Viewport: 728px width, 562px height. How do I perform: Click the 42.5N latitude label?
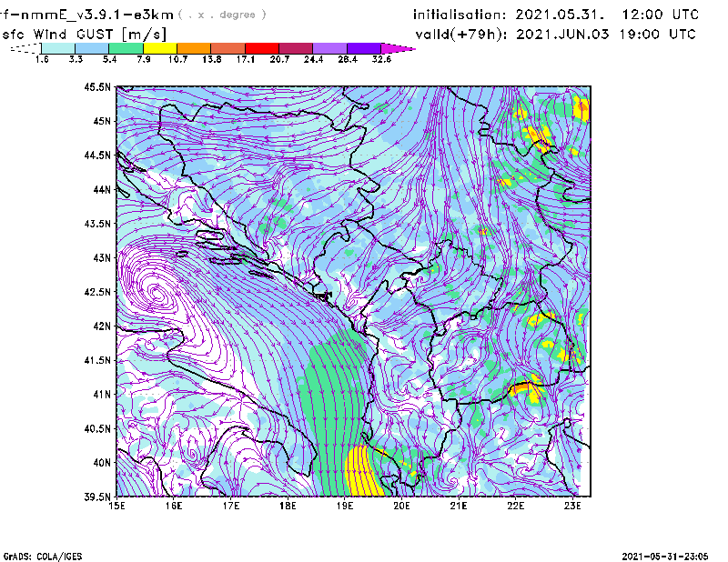(x=97, y=292)
